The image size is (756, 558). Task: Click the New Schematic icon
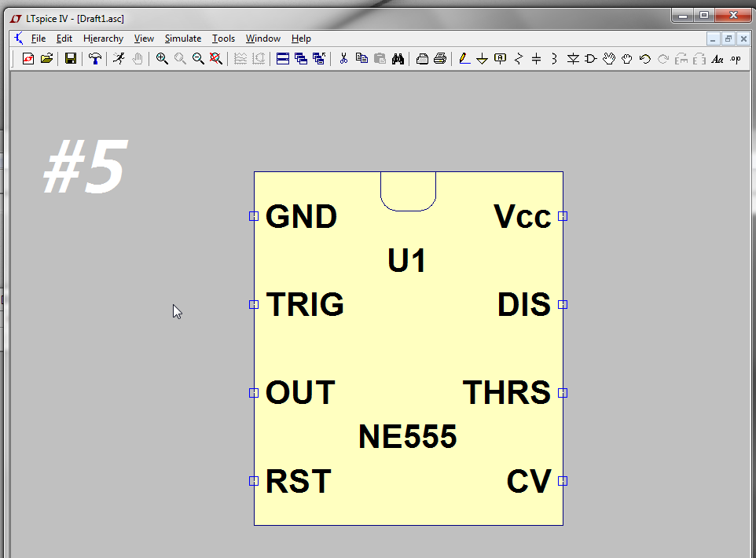point(28,59)
